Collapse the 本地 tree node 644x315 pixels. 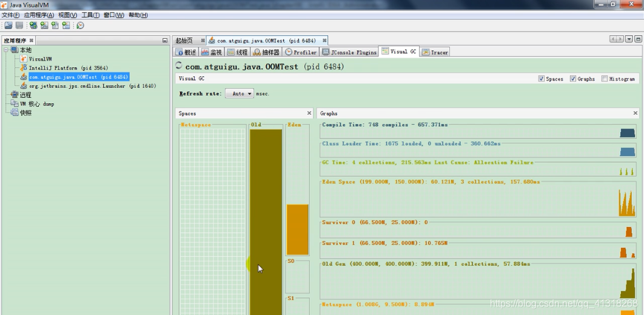[x=6, y=50]
